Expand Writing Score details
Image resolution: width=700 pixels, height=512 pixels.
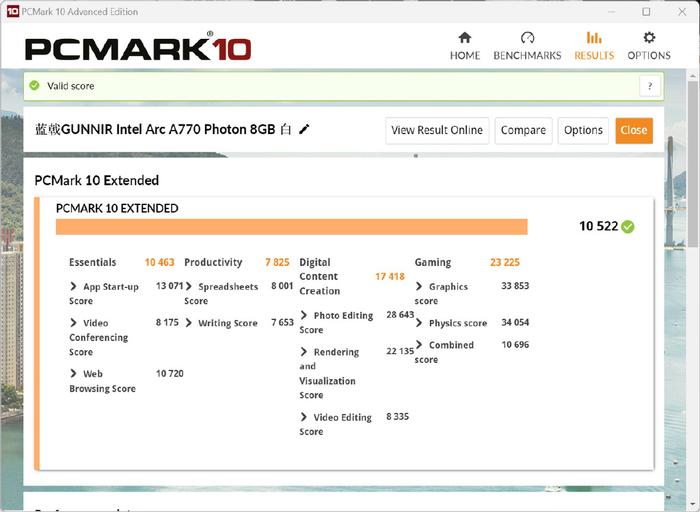[x=188, y=322]
